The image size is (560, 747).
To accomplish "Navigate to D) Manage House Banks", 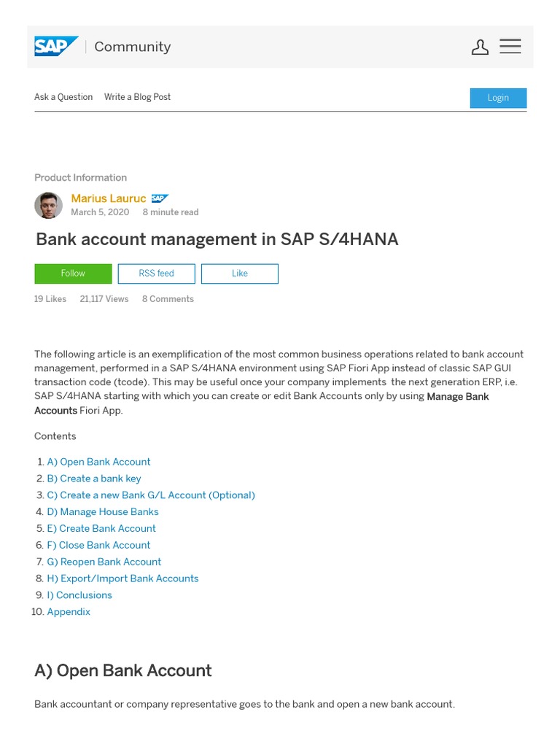I will pos(103,512).
